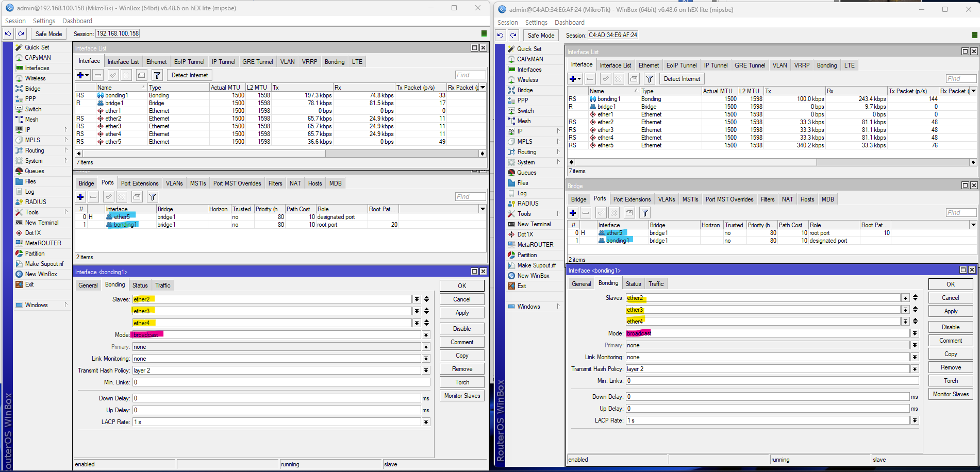Open ether2 slave dropdown in left bonding dialog
The image size is (980, 472).
click(417, 299)
